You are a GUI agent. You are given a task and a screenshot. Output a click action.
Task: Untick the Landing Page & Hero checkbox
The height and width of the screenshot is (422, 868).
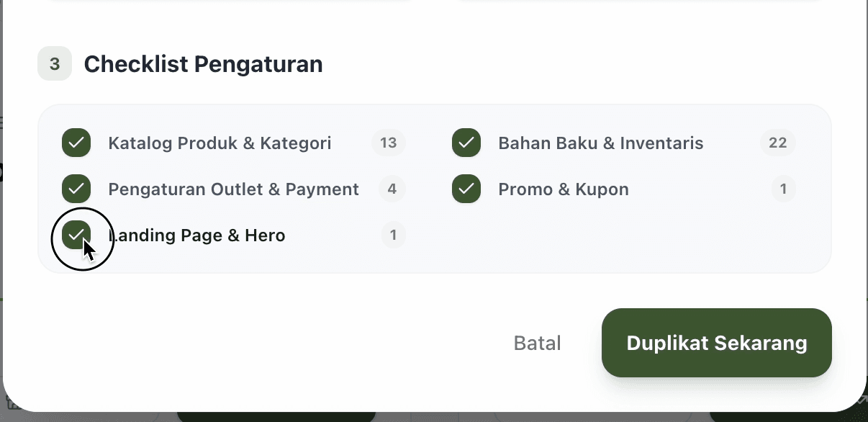click(76, 235)
